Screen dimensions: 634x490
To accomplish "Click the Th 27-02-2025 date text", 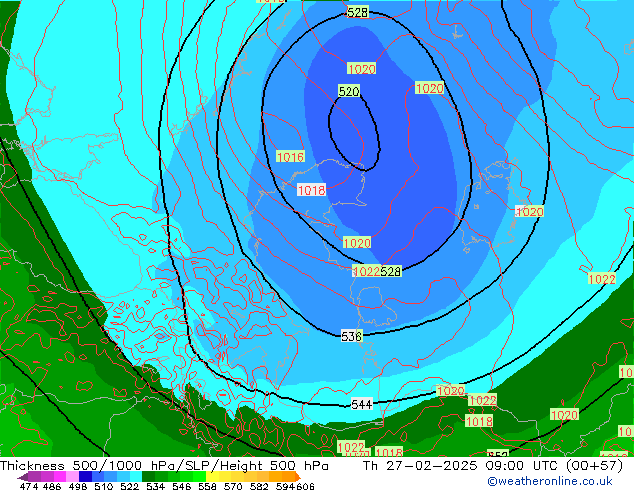I will [x=411, y=466].
